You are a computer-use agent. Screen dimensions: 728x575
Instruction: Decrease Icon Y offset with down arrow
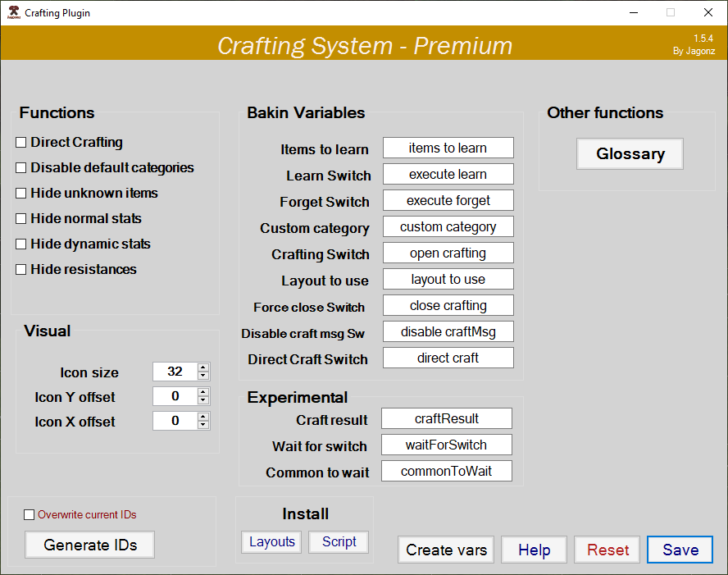pos(202,400)
